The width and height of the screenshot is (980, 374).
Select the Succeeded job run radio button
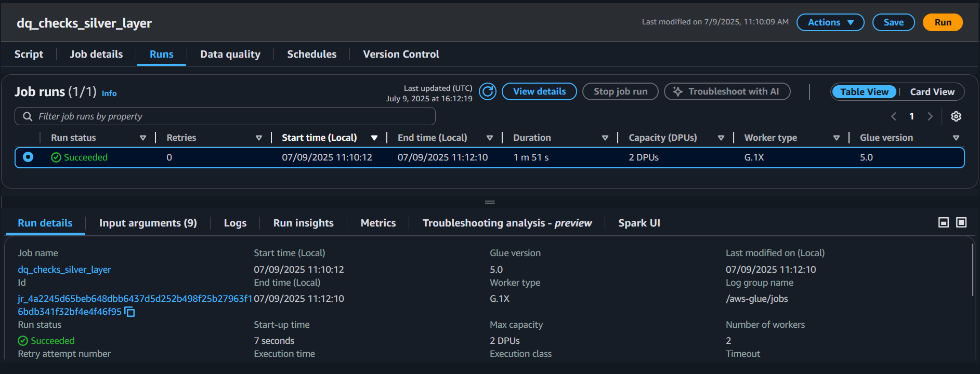(x=28, y=157)
